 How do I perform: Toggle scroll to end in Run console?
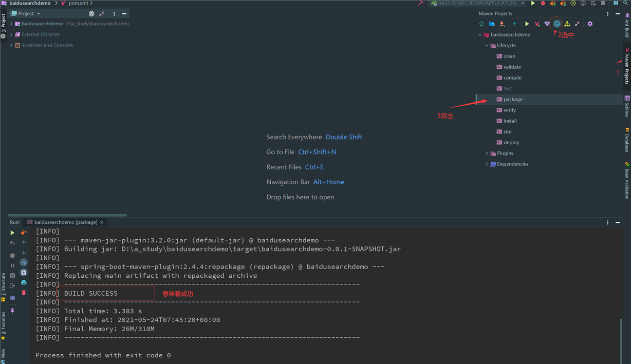(24, 273)
